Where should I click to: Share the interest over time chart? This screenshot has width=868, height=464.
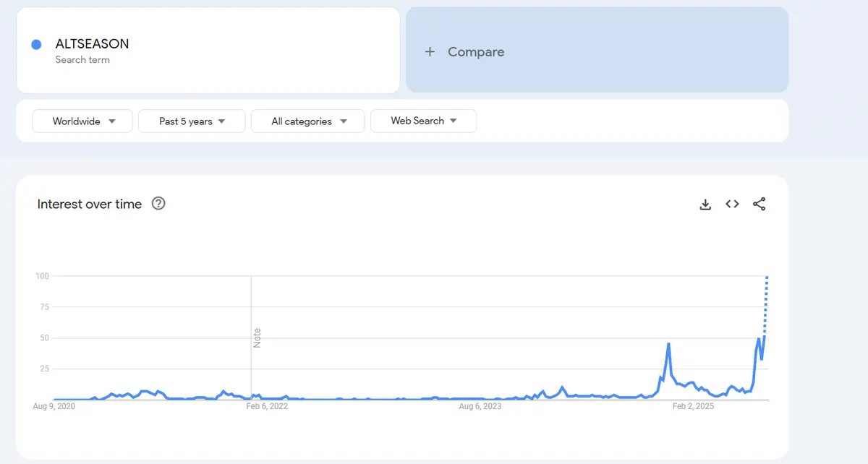(759, 205)
